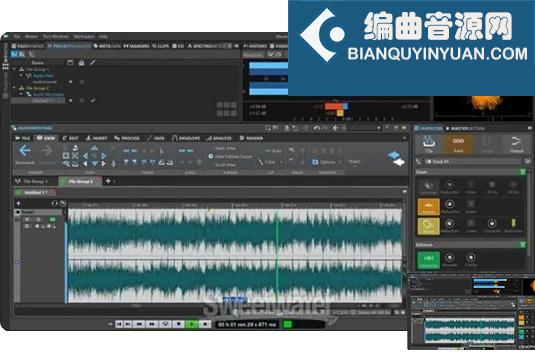Select Untitled 1 row in project tree
The image size is (535, 363).
38,101
